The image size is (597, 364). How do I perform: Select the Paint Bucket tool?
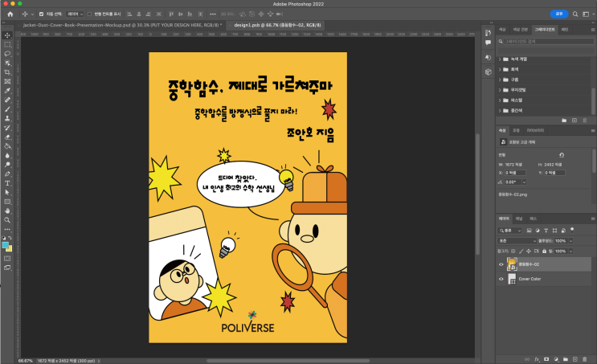click(7, 146)
